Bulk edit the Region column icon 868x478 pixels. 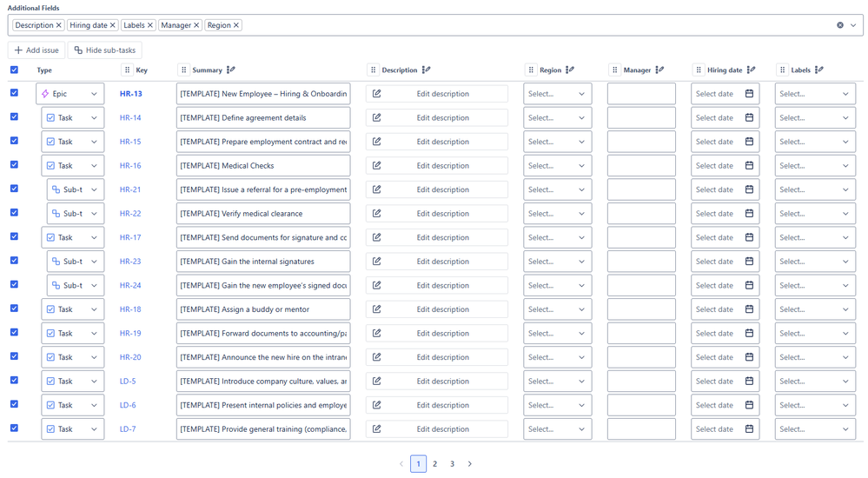tap(570, 70)
